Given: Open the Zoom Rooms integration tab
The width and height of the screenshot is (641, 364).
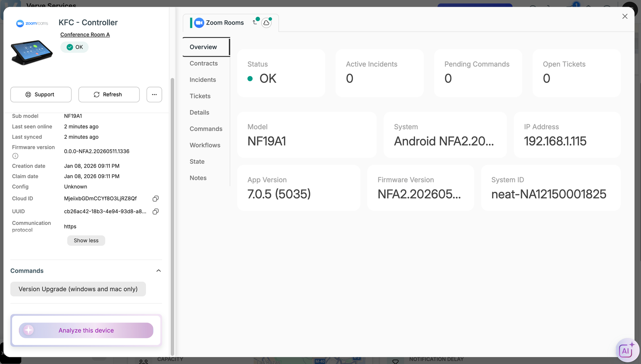Looking at the screenshot, I should [231, 23].
